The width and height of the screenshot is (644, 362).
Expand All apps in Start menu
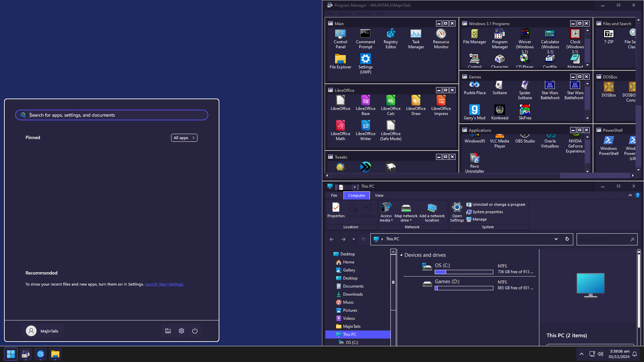[x=184, y=138]
